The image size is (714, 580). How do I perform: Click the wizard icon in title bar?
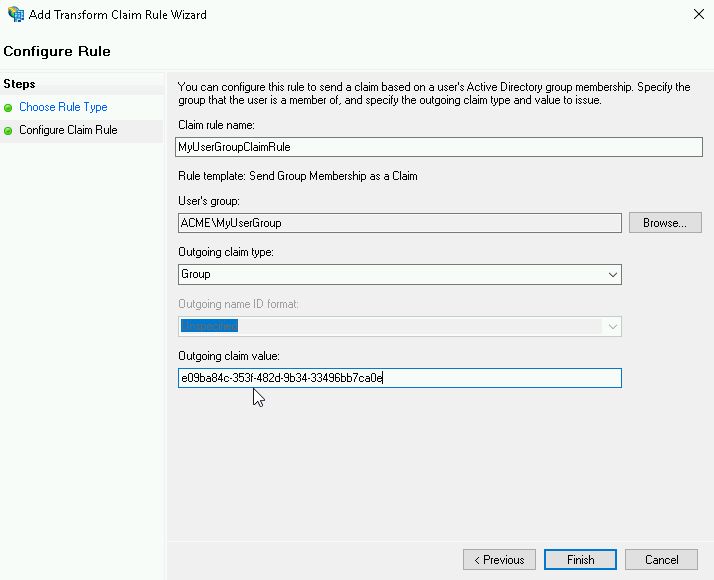pyautogui.click(x=16, y=14)
